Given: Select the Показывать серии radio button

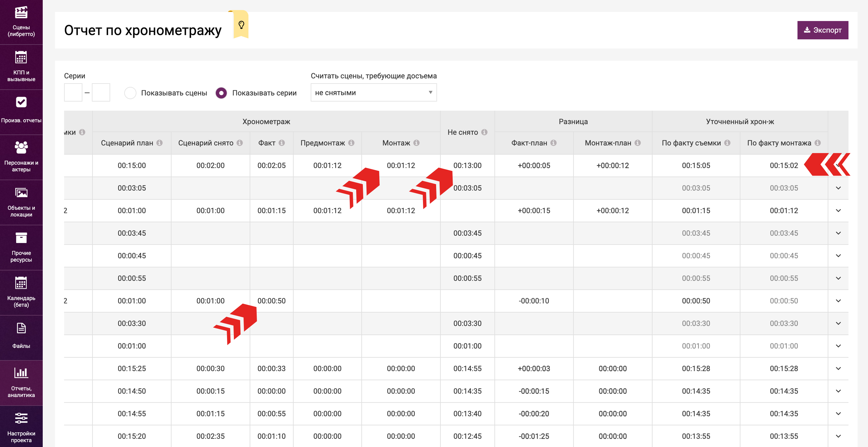Looking at the screenshot, I should coord(221,93).
